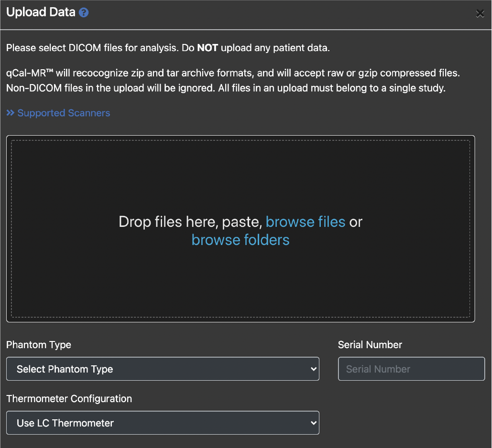The image size is (492, 448).
Task: Click the Thermometer Configuration field label
Action: (x=69, y=398)
